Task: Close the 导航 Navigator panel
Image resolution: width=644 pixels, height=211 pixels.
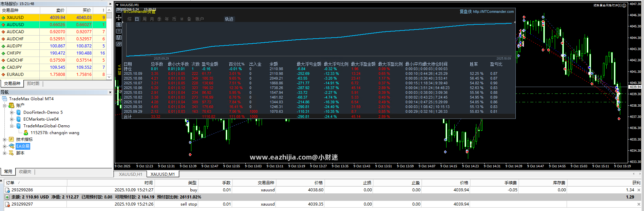Action: point(110,92)
